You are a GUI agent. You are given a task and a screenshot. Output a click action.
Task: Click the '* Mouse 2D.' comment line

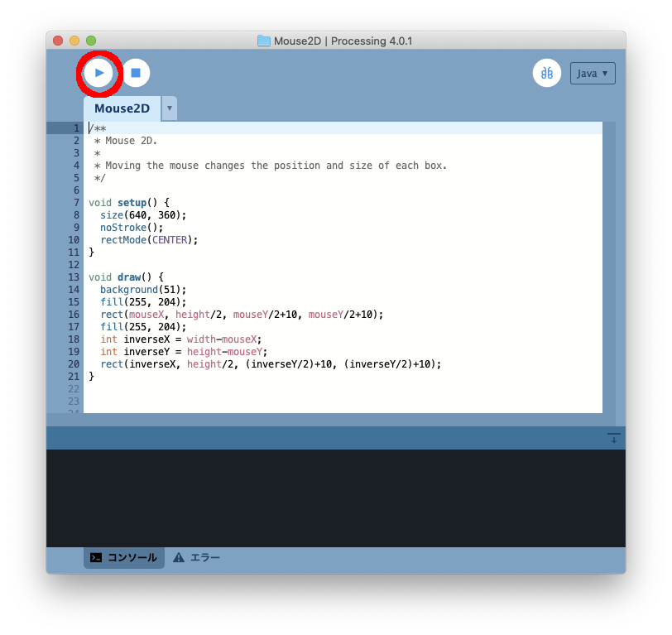[x=125, y=141]
